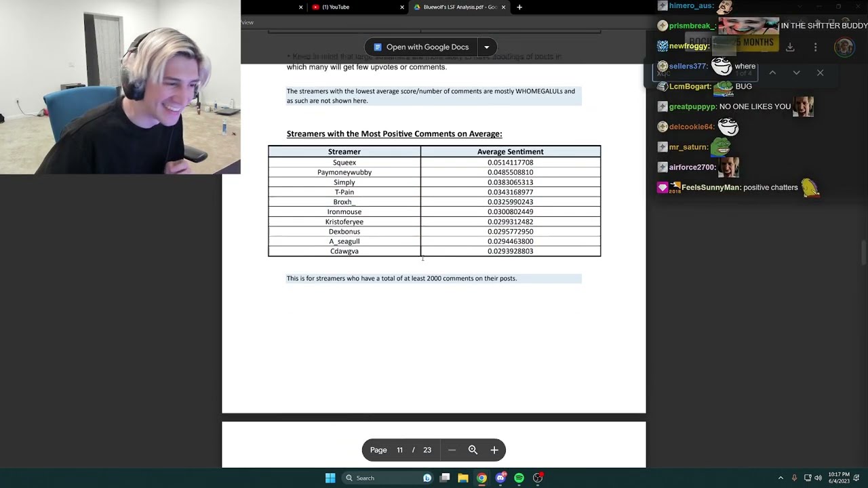Open the notifications bell icon
The height and width of the screenshot is (488, 868).
[856, 478]
